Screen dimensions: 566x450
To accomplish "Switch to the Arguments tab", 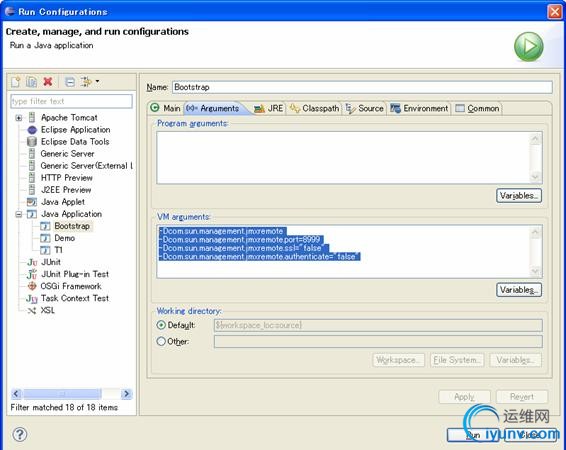I will point(213,108).
